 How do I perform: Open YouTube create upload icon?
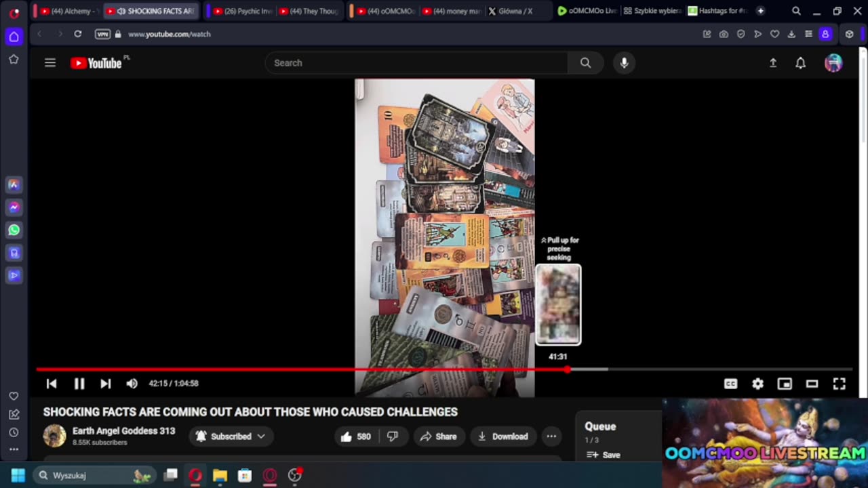772,63
